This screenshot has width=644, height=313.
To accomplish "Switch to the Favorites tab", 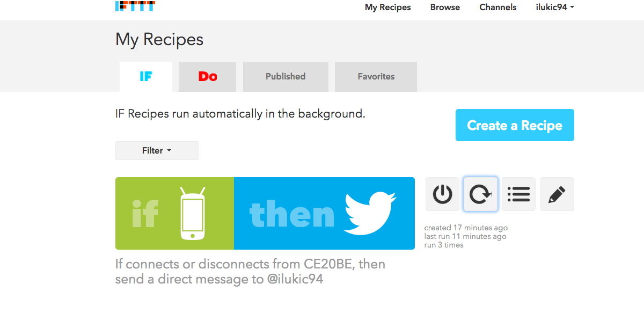I will (376, 77).
